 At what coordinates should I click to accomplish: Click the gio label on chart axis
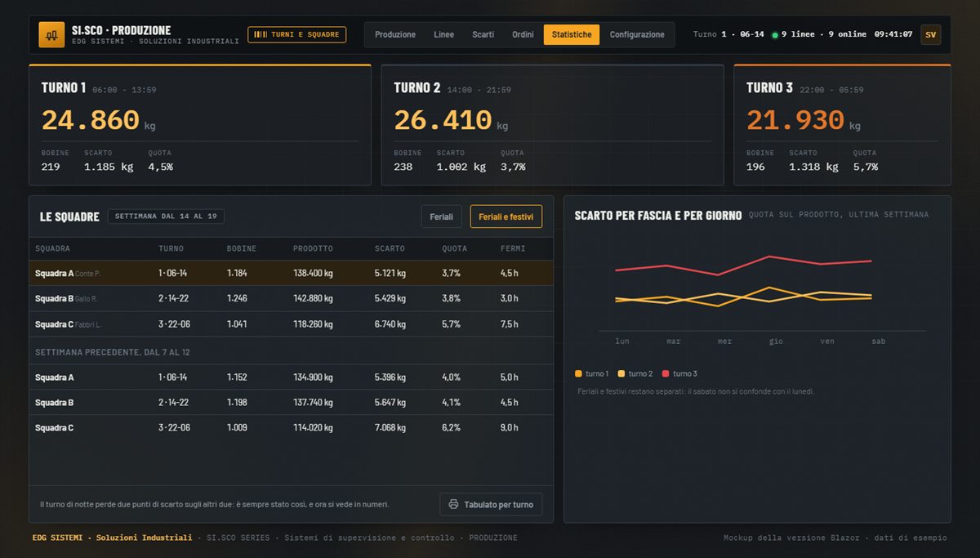click(776, 341)
